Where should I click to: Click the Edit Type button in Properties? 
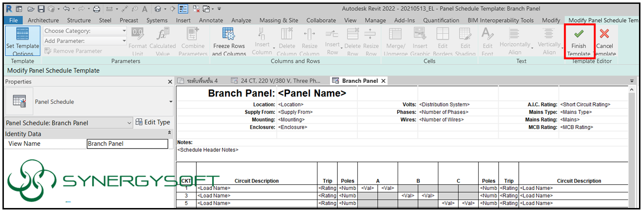153,122
